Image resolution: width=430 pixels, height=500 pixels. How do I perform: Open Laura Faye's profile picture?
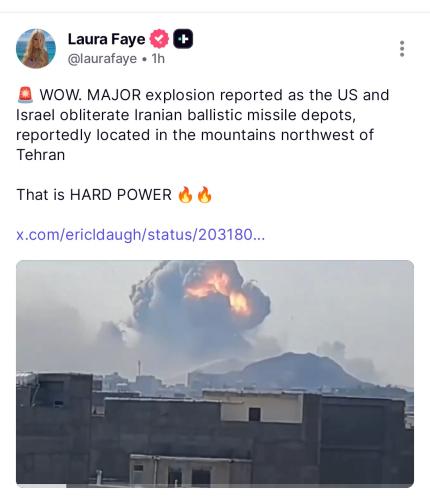36,49
